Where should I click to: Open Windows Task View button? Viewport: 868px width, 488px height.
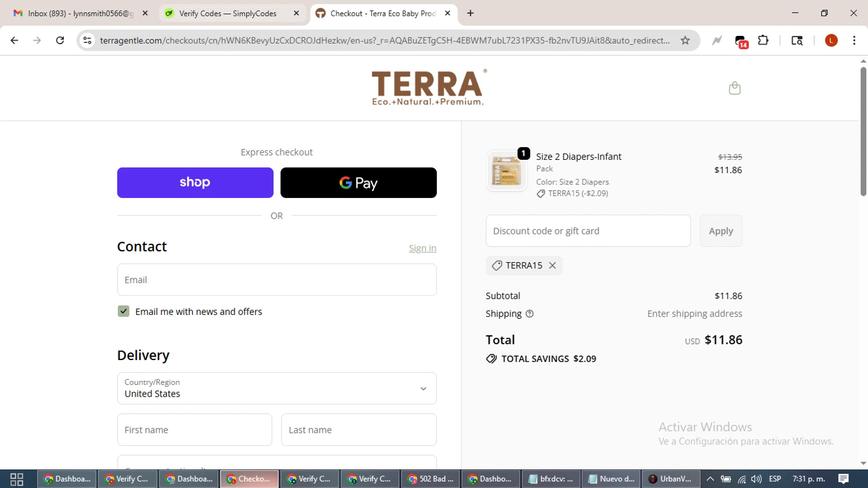(x=17, y=479)
